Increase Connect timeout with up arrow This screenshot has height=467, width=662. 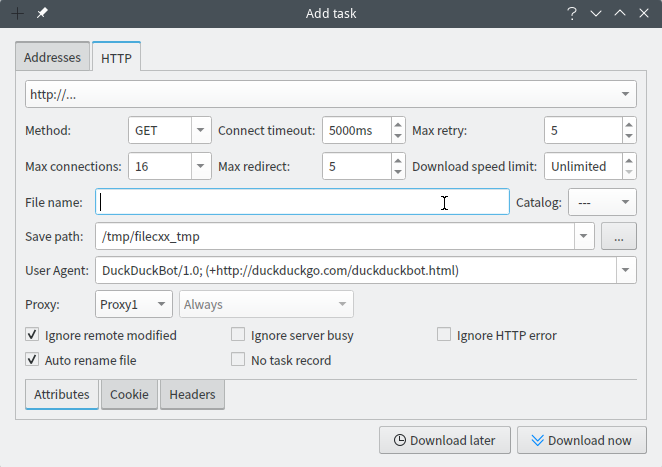tap(398, 124)
